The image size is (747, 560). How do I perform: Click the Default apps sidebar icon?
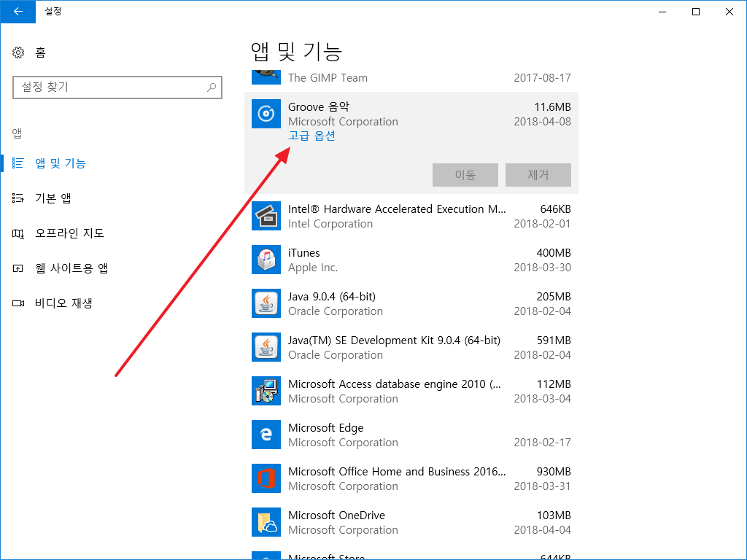tap(18, 198)
